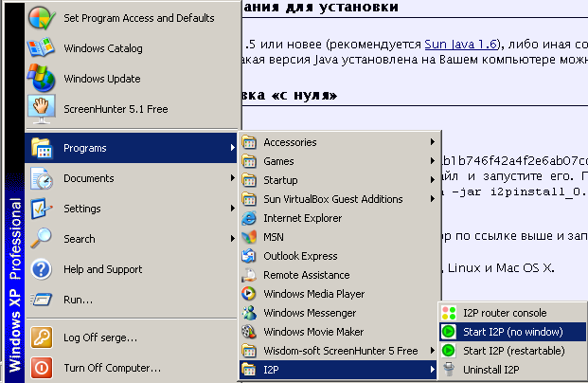This screenshot has width=588, height=383.
Task: Expand the Startup submenu arrow
Action: pyautogui.click(x=433, y=180)
